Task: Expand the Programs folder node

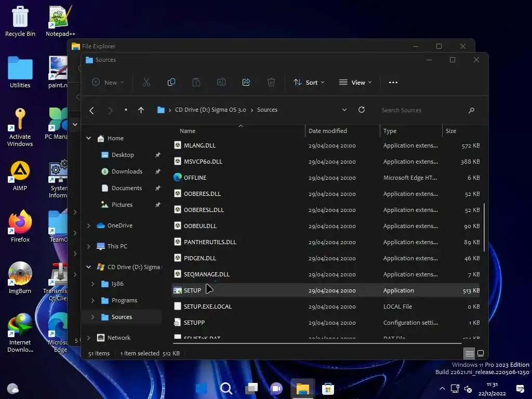Action: pos(92,300)
